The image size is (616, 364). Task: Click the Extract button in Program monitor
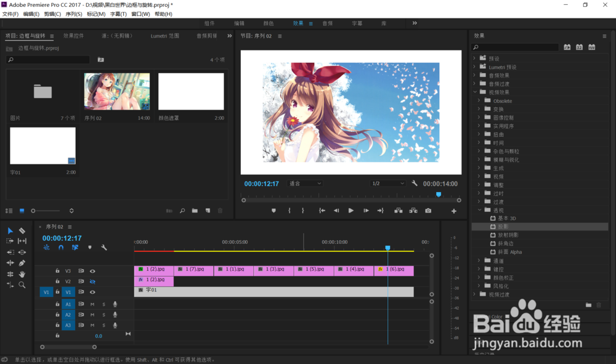413,211
